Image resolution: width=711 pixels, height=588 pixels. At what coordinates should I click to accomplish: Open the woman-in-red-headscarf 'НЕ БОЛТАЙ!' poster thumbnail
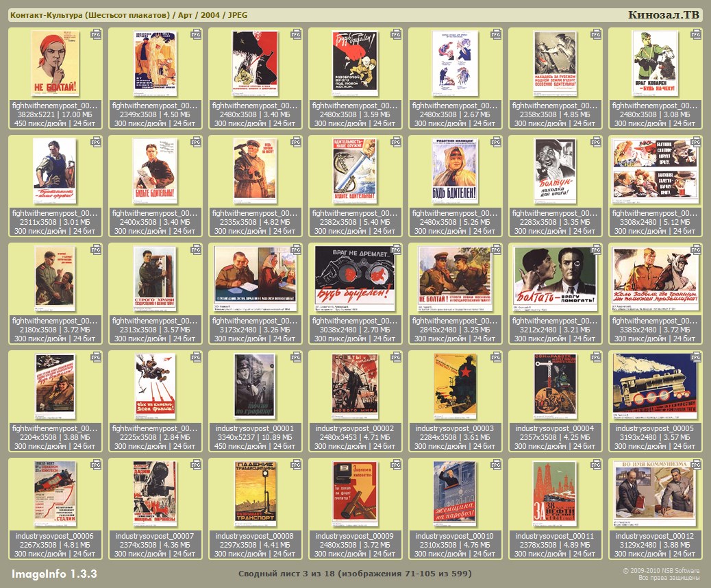[x=55, y=63]
